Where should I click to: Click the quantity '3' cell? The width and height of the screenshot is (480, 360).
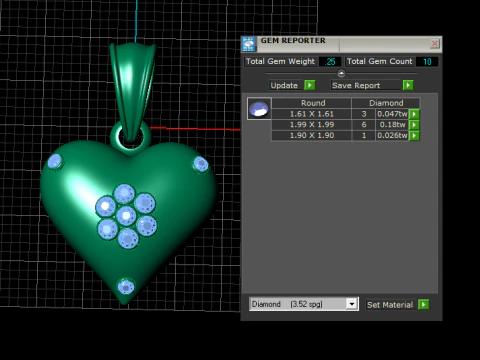364,114
